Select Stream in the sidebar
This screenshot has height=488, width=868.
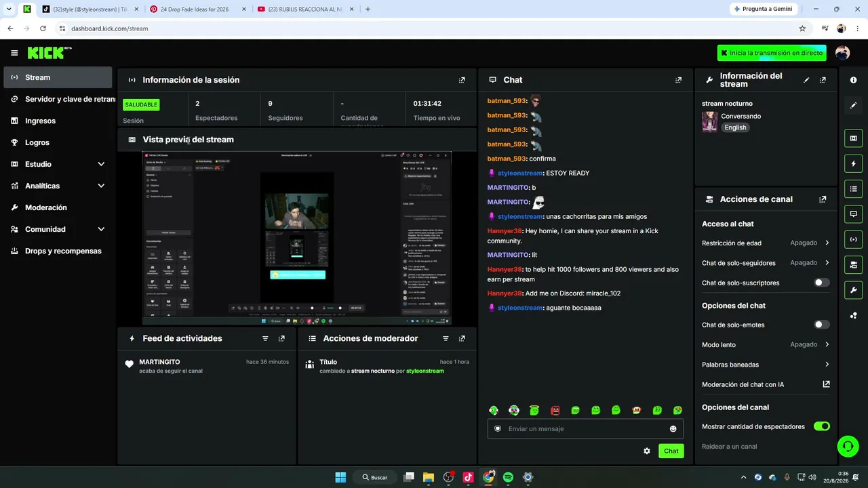[x=58, y=77]
